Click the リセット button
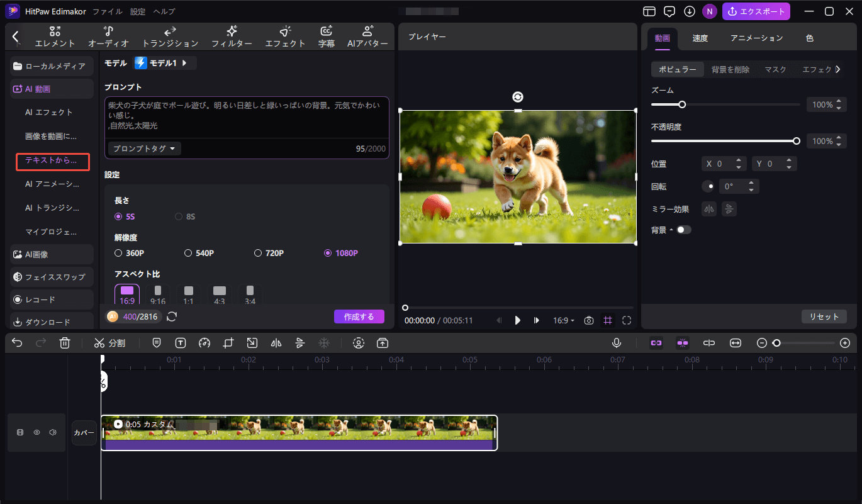 click(824, 316)
